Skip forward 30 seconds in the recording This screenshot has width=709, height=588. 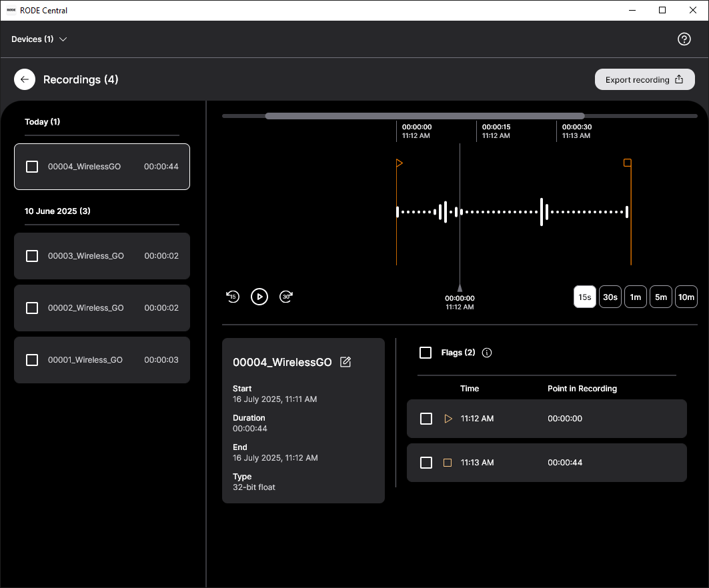(286, 297)
